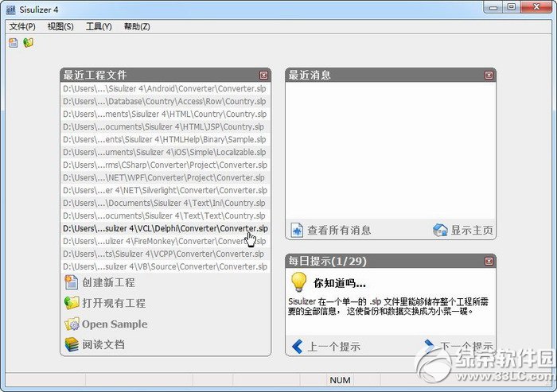Close the 每日提示 panel

click(489, 262)
